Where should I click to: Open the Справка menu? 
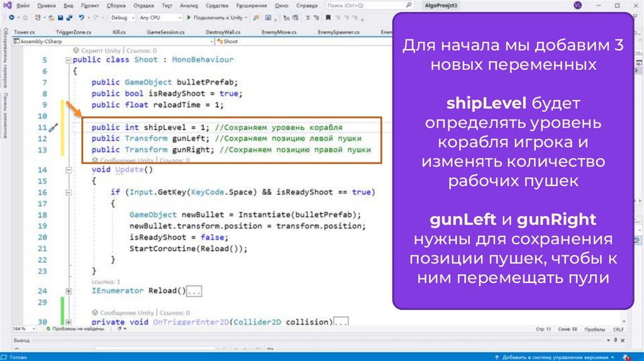point(307,6)
